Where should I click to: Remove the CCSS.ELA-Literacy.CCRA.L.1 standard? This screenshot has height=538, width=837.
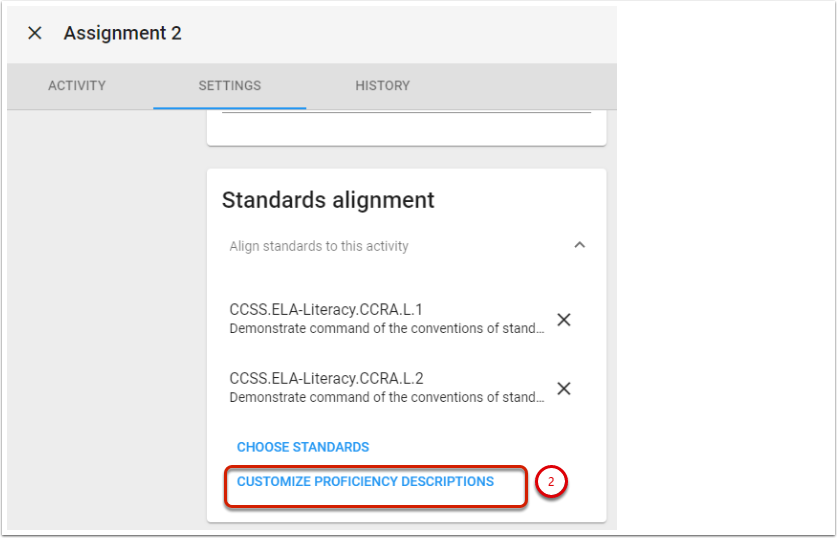click(564, 320)
